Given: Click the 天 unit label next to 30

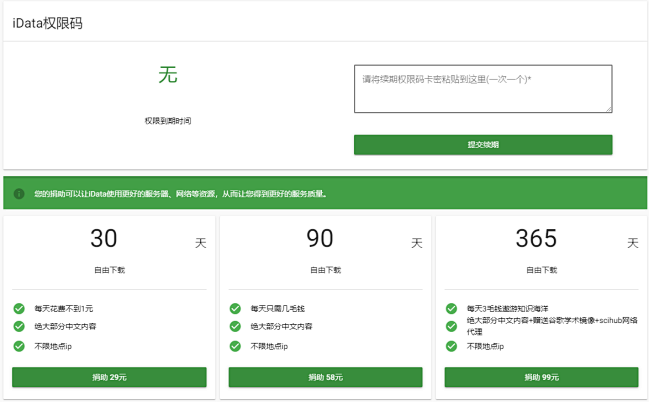Looking at the screenshot, I should point(201,243).
